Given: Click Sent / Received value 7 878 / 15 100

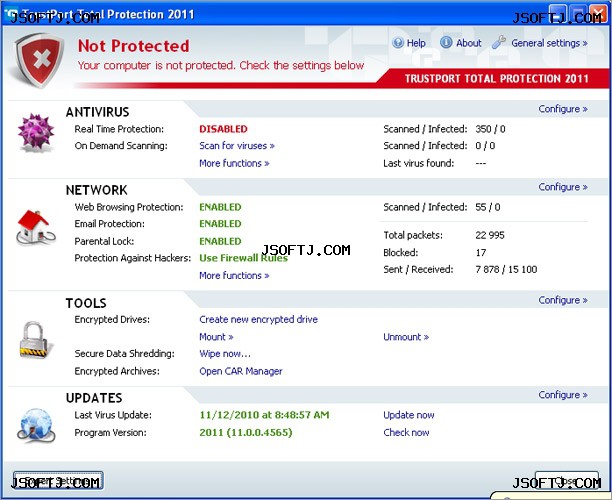Looking at the screenshot, I should (506, 269).
